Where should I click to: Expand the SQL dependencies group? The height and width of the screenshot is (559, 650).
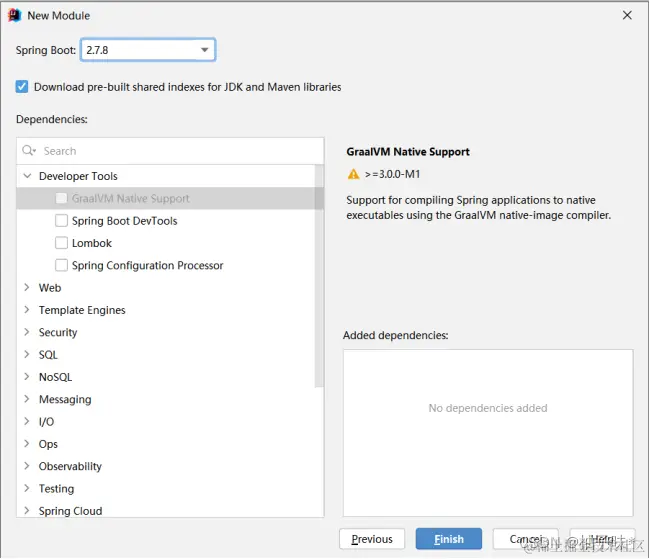click(28, 355)
